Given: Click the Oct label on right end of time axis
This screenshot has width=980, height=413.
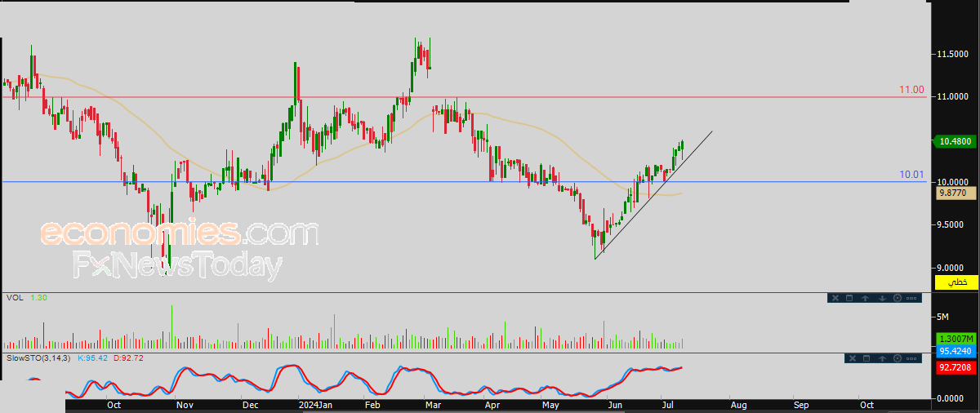Looking at the screenshot, I should [866, 404].
